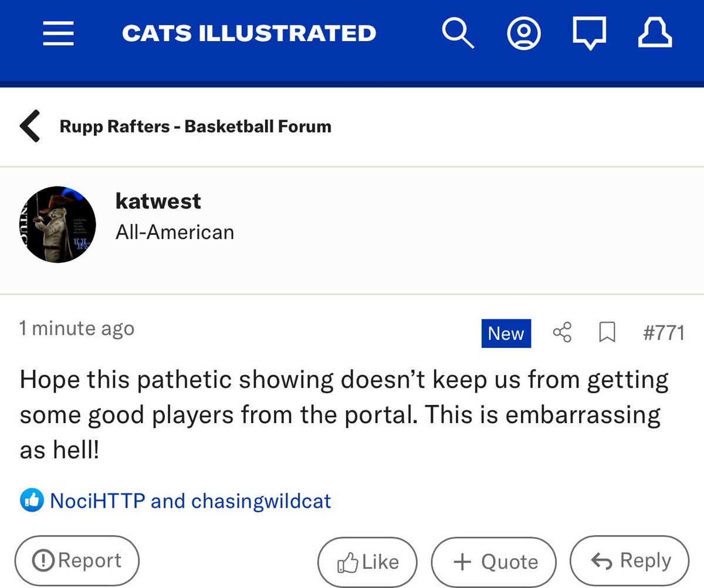Open the '1 minute ago' timestamp link
704x588 pixels.
tap(77, 328)
